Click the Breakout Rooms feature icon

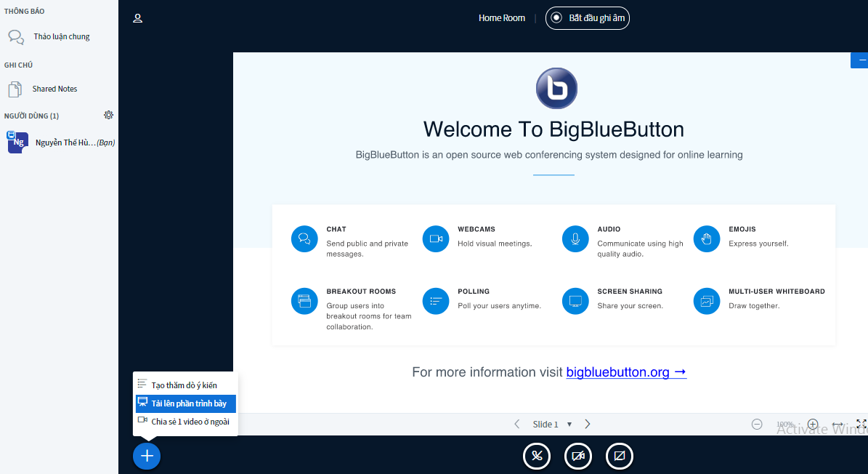[304, 301]
